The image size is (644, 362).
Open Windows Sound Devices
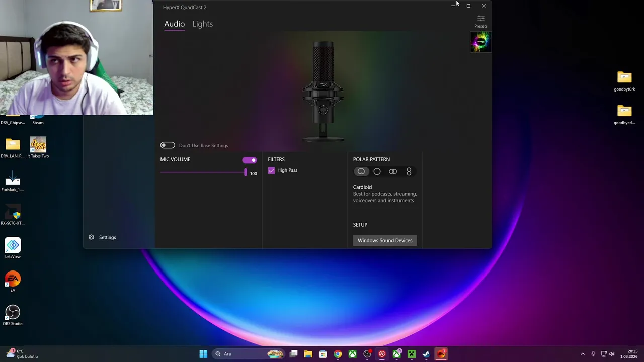385,240
